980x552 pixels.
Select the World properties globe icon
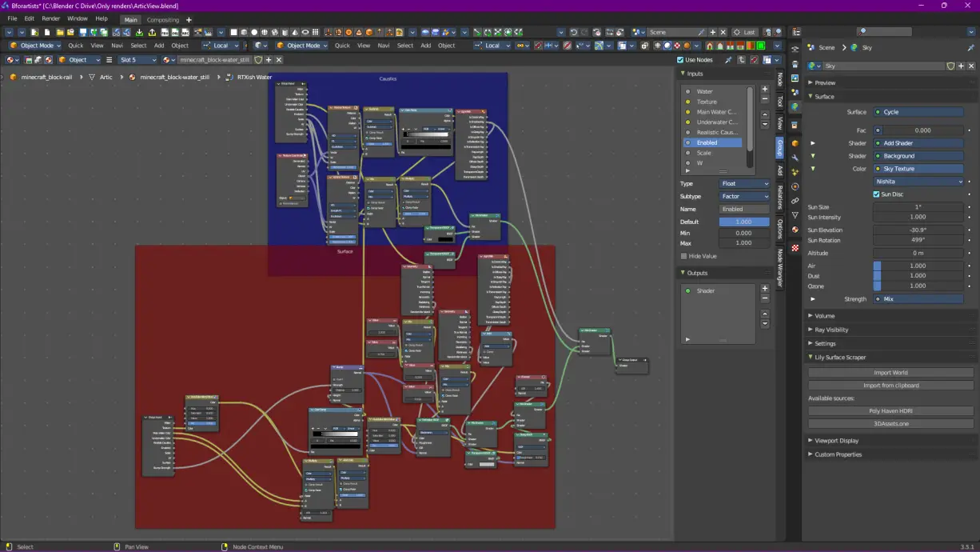coord(795,104)
